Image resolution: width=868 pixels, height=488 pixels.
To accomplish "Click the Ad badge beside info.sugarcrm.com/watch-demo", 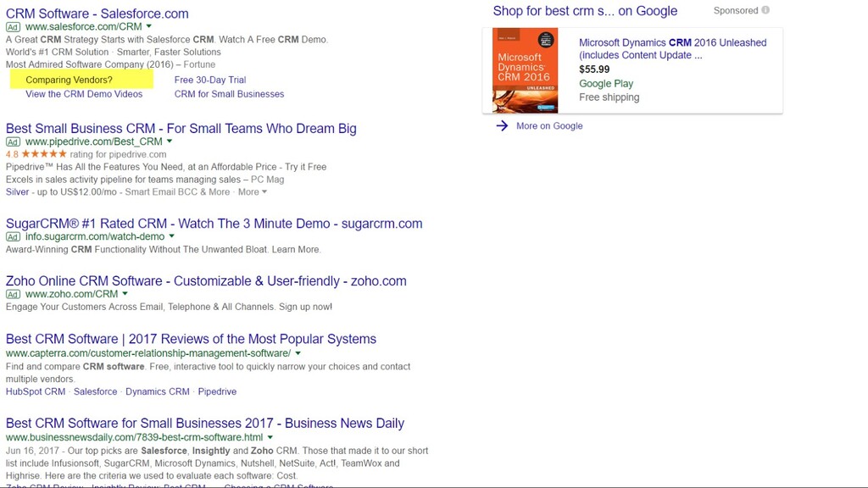I will pyautogui.click(x=13, y=237).
